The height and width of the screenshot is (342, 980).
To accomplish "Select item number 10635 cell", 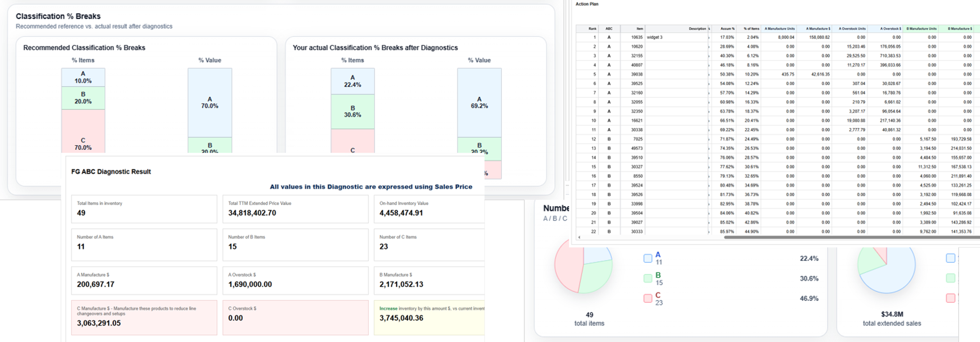I will (632, 37).
